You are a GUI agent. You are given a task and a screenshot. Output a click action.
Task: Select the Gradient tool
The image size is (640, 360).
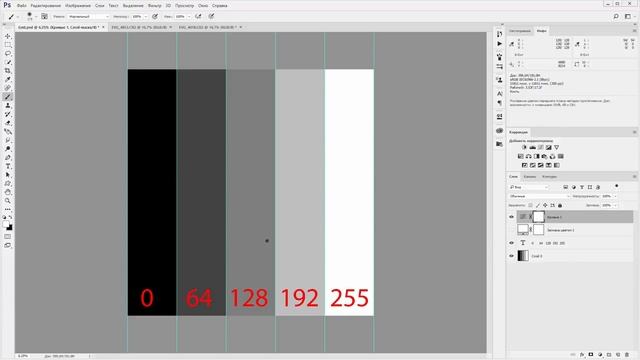point(8,131)
